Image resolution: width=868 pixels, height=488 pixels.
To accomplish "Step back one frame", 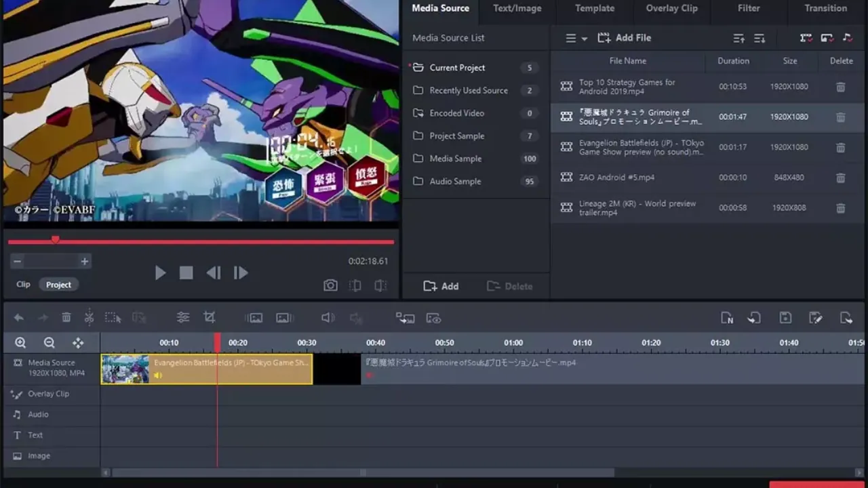I will [214, 272].
